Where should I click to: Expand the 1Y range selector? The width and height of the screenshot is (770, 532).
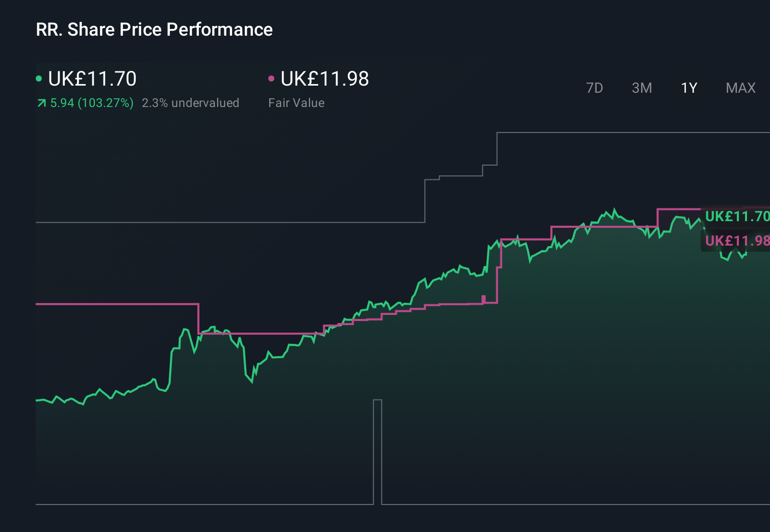point(688,88)
